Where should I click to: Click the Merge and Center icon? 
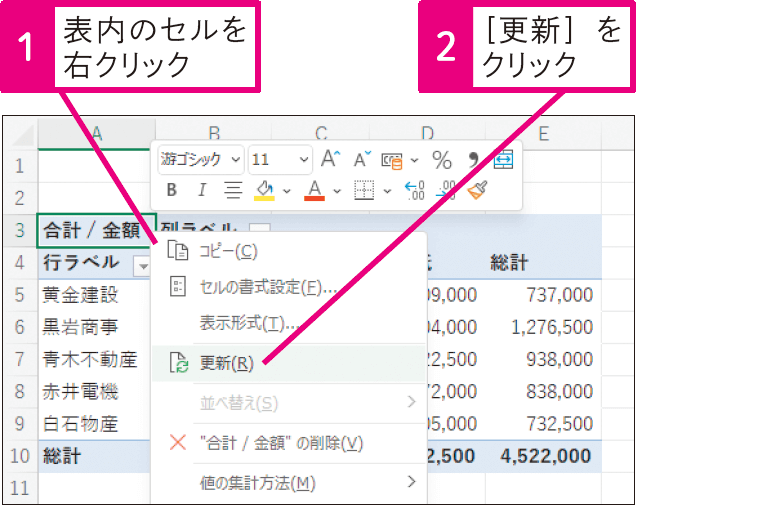pos(503,160)
